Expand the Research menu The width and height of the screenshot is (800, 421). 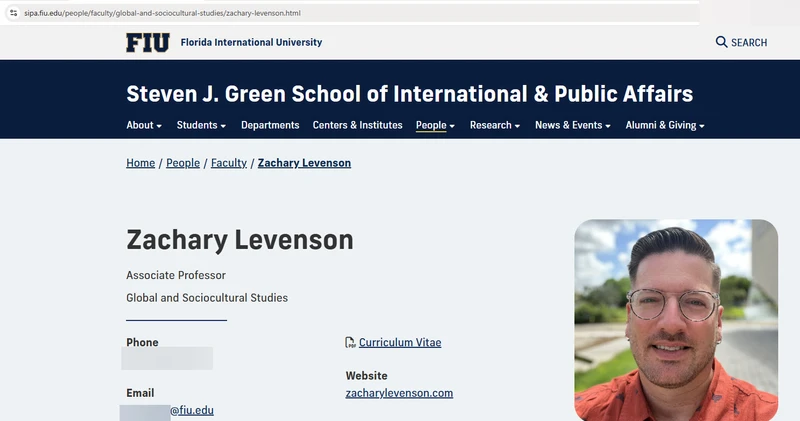[495, 125]
